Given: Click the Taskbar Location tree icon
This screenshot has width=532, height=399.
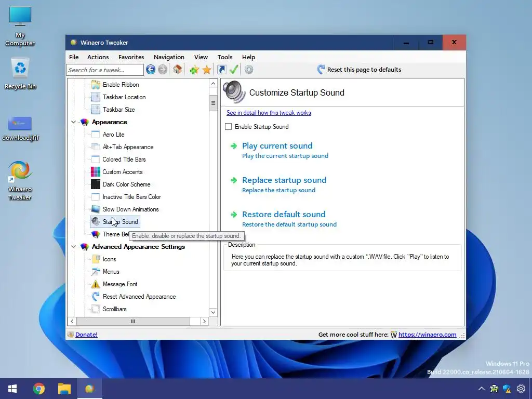Looking at the screenshot, I should click(96, 97).
